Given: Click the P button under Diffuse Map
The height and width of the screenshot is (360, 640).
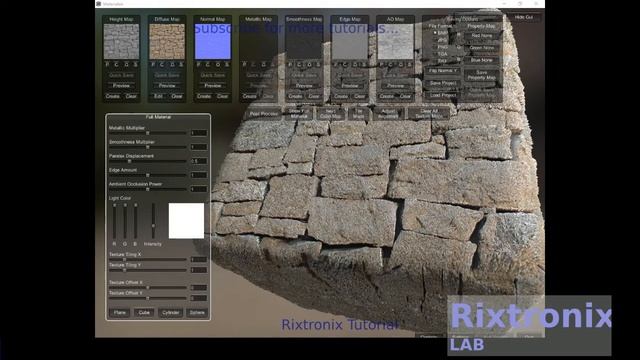Looking at the screenshot, I should pyautogui.click(x=153, y=64).
